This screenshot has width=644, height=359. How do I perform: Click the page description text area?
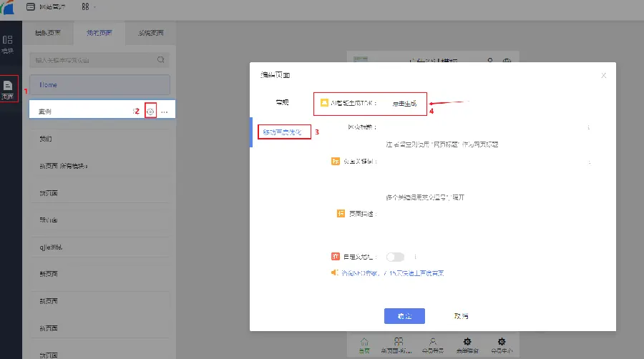(x=482, y=225)
